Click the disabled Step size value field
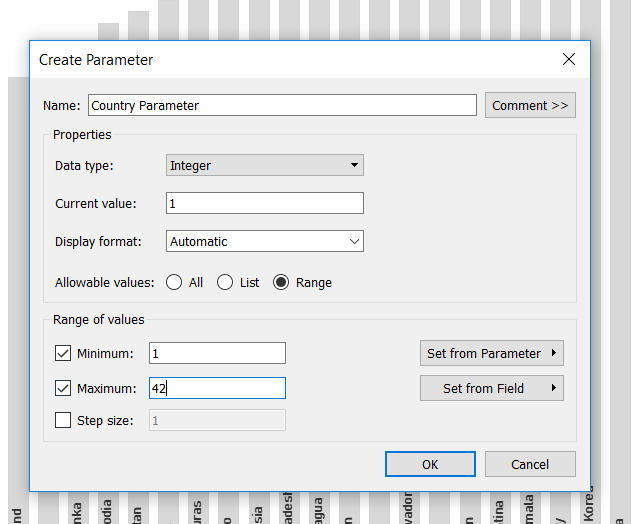Viewport: 632px width, 524px height. (x=217, y=421)
